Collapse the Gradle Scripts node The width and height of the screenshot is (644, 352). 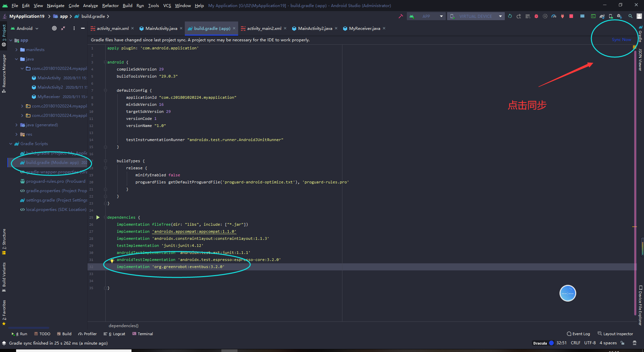click(x=11, y=144)
